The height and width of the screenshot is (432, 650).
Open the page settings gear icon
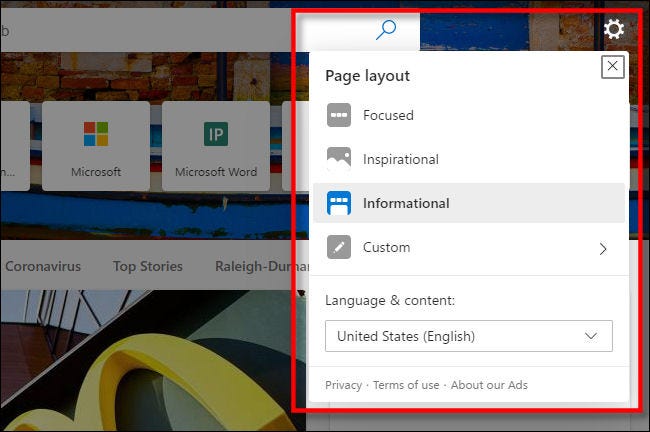click(x=614, y=30)
